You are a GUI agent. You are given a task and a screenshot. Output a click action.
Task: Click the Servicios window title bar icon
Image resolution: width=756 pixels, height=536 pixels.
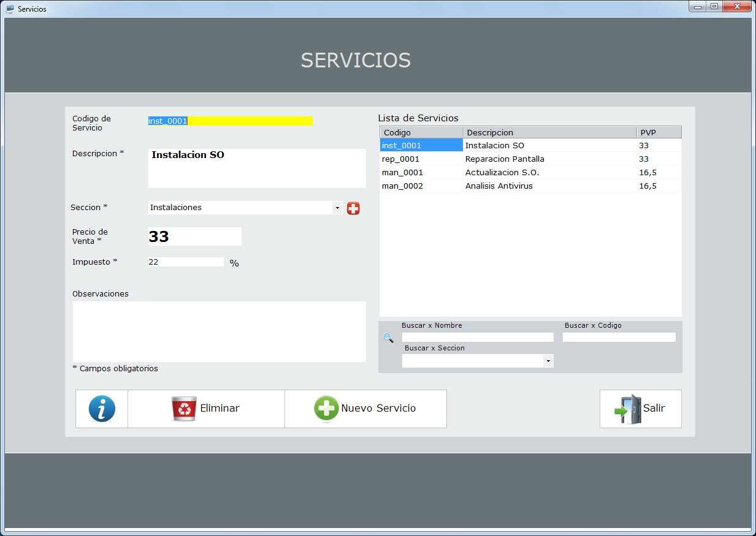point(10,9)
